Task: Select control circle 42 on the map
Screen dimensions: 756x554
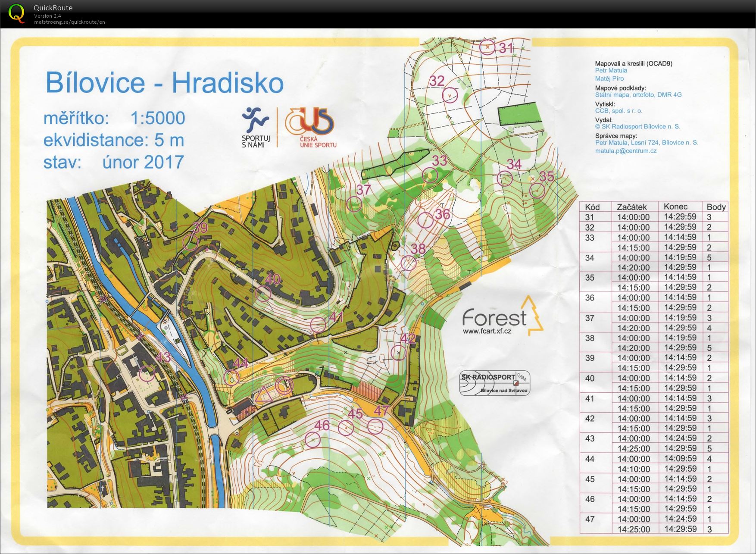Action: click(x=399, y=353)
